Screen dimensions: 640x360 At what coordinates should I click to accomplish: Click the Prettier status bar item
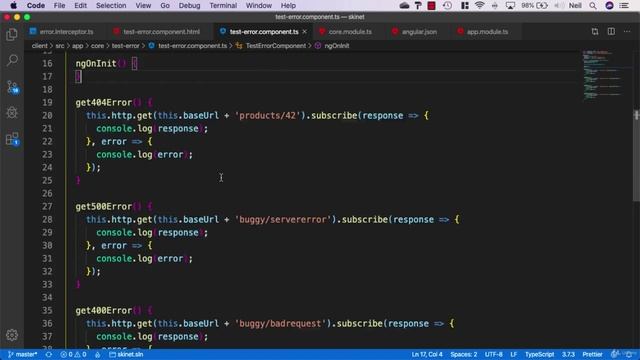(x=592, y=354)
